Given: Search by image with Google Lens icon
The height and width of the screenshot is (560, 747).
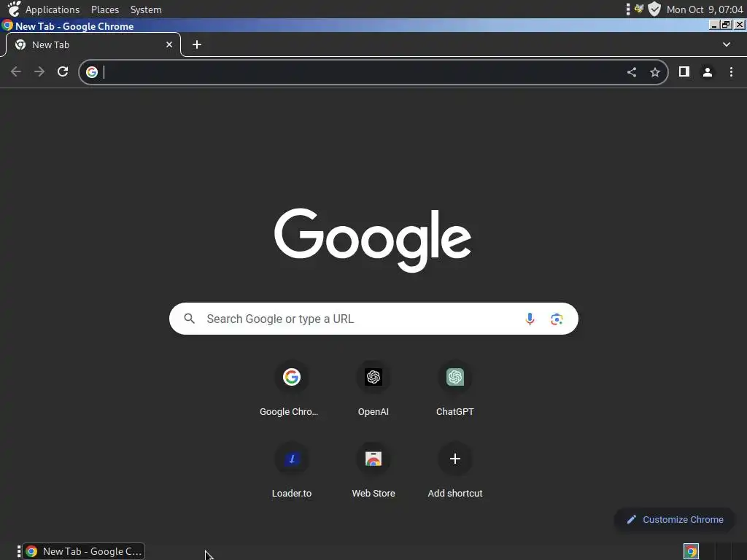Looking at the screenshot, I should pos(557,319).
